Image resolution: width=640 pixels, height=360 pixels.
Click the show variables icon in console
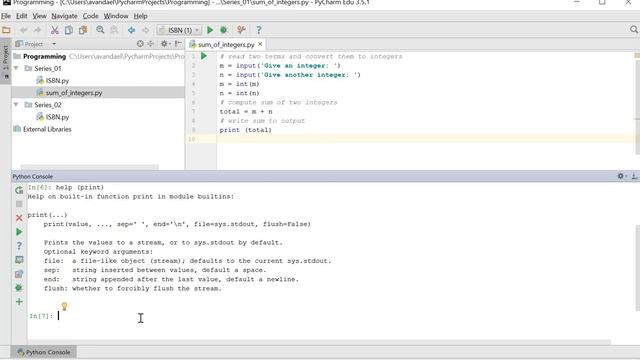19,260
